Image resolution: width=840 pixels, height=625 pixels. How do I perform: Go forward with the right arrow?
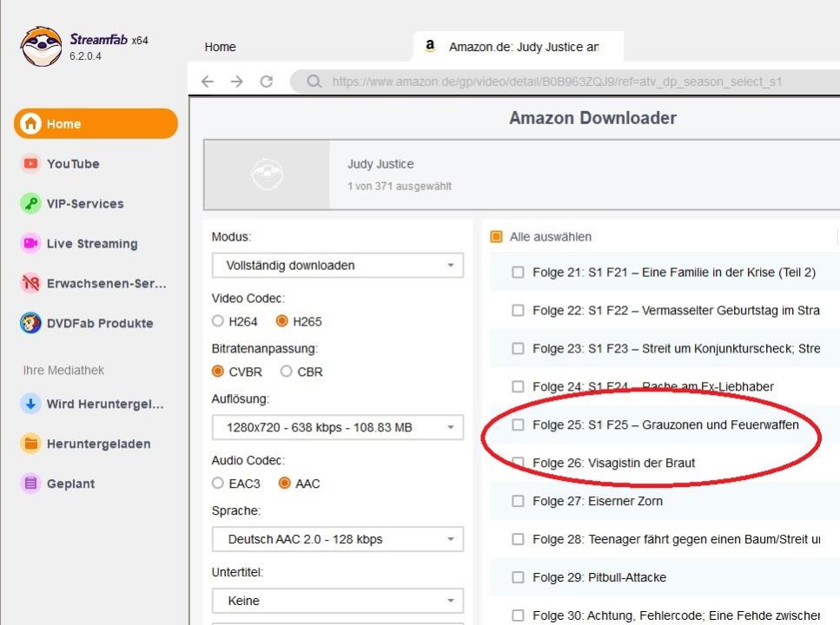pos(237,82)
